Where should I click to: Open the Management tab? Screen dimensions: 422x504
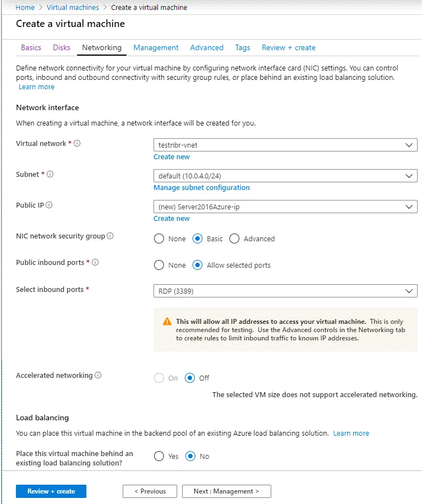(x=156, y=48)
